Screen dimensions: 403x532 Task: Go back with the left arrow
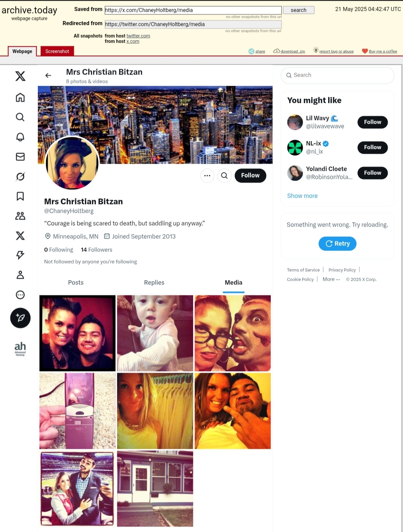[48, 75]
